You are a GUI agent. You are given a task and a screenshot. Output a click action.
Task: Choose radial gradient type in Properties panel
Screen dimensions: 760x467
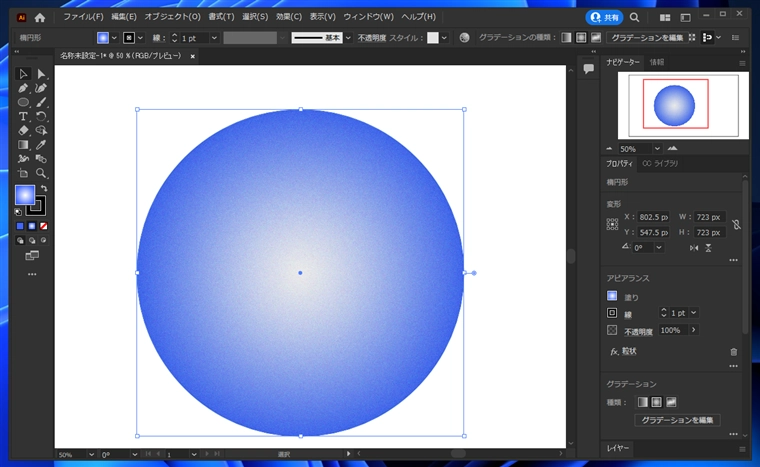tap(656, 402)
